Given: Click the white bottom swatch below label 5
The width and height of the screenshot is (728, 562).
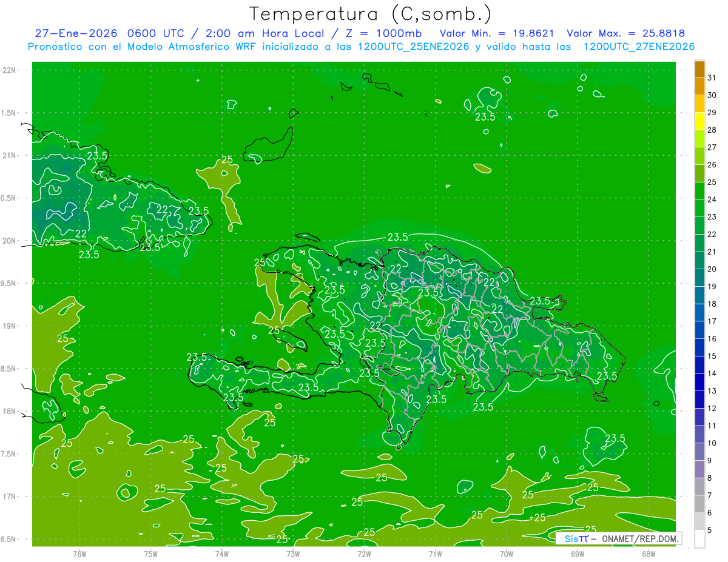Looking at the screenshot, I should pos(699,539).
